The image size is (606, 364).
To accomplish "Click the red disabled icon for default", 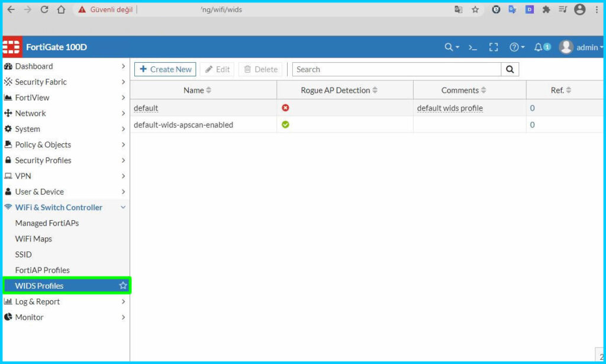I will click(285, 108).
